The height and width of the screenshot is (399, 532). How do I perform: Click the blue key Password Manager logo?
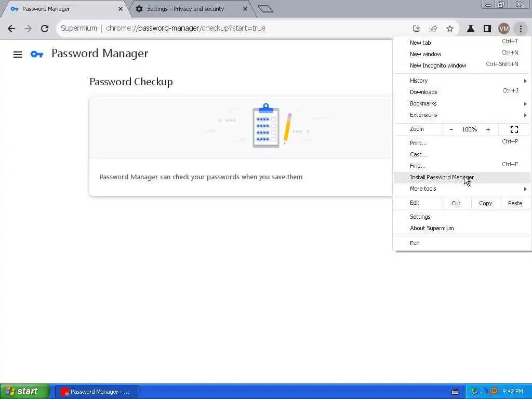point(37,54)
